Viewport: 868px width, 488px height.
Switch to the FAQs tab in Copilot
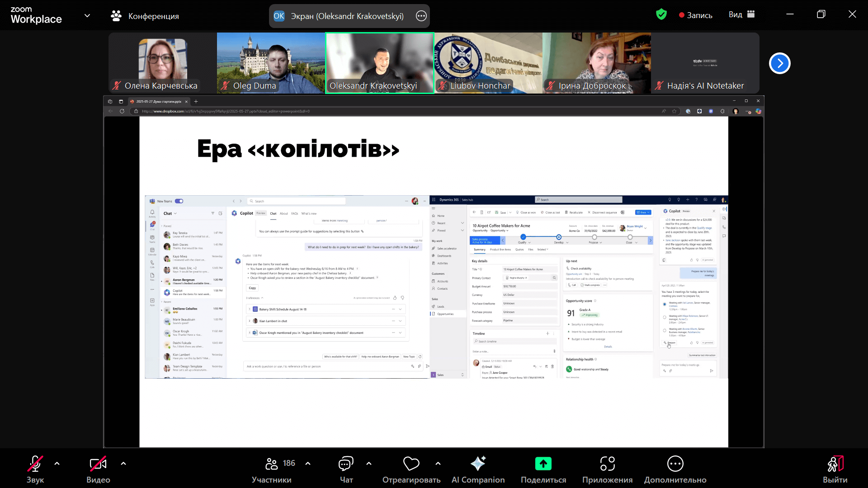295,213
